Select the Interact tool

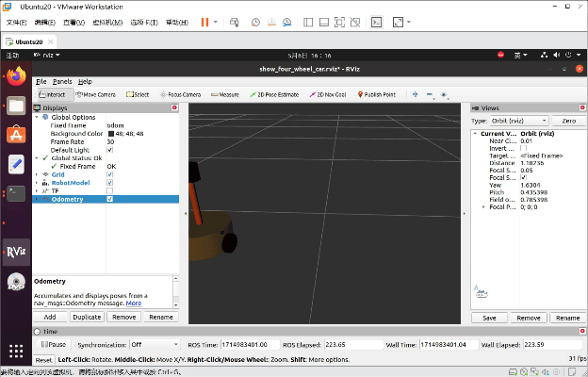pyautogui.click(x=53, y=94)
